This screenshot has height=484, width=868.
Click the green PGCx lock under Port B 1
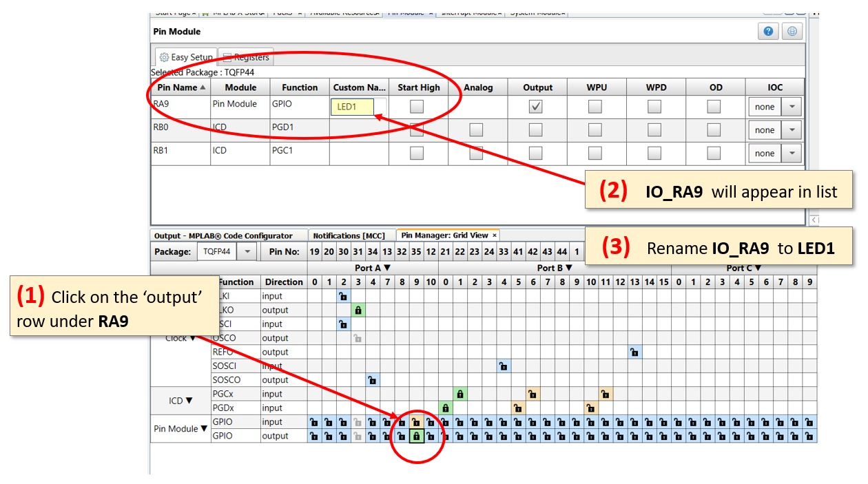pyautogui.click(x=460, y=394)
